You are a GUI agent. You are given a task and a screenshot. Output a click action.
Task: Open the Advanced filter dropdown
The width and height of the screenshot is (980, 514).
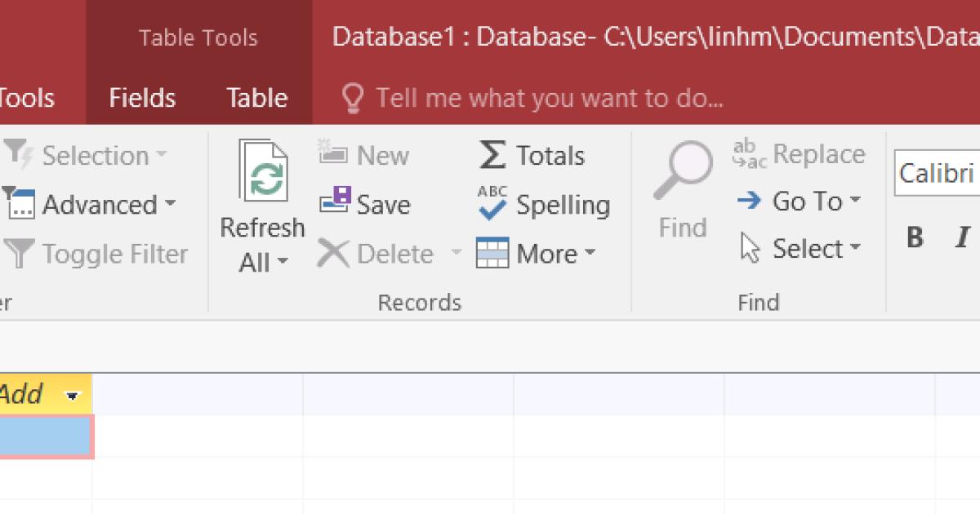click(92, 205)
